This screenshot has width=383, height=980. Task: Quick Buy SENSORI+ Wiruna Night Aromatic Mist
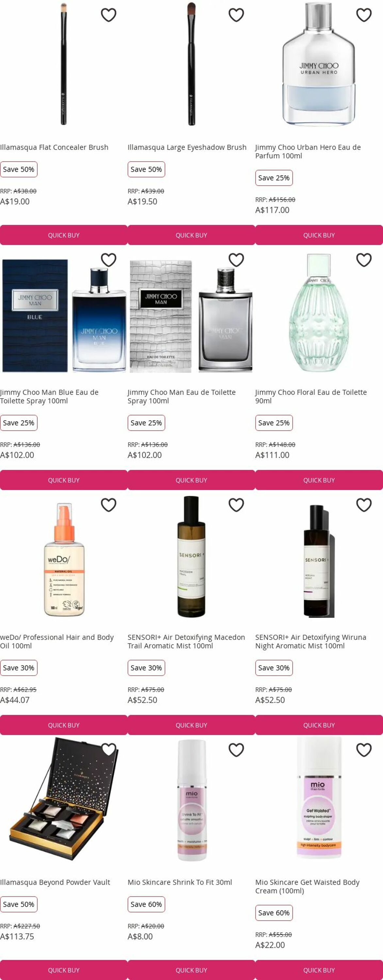pyautogui.click(x=319, y=725)
